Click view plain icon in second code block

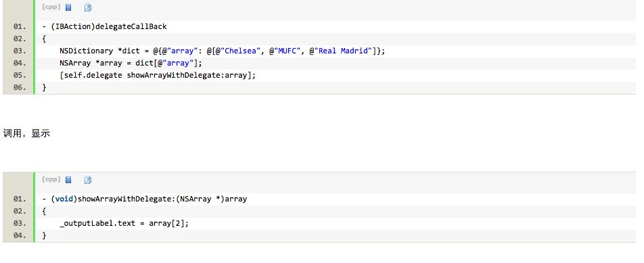(68, 180)
